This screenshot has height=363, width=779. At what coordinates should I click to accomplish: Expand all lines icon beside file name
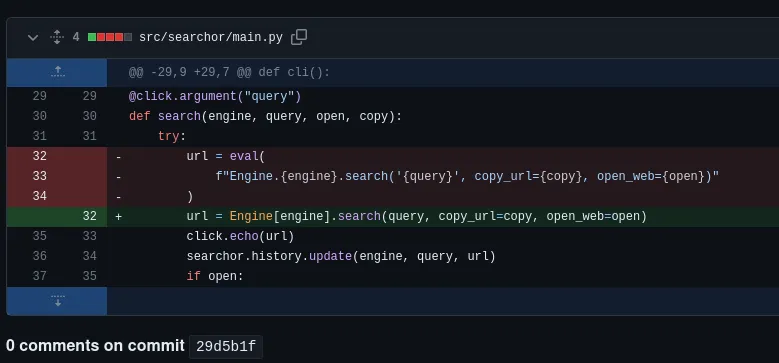click(57, 37)
